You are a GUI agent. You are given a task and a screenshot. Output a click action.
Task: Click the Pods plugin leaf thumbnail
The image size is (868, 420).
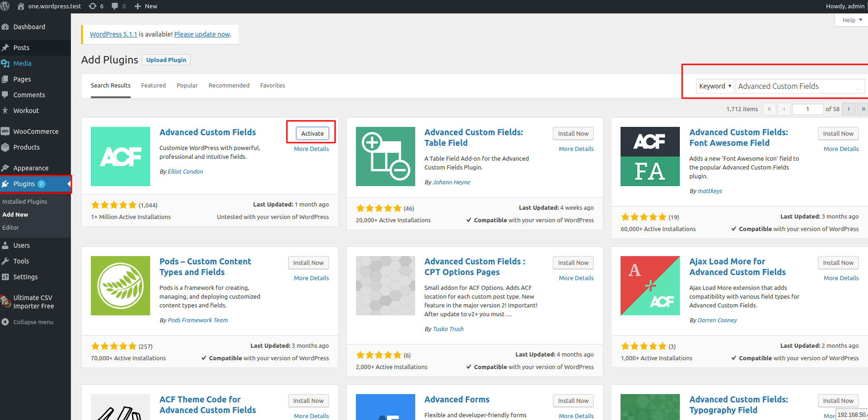click(120, 286)
